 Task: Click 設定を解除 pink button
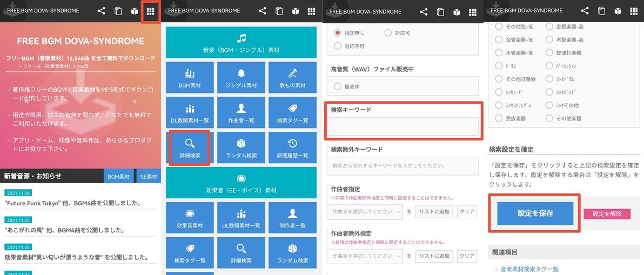pyautogui.click(x=607, y=214)
